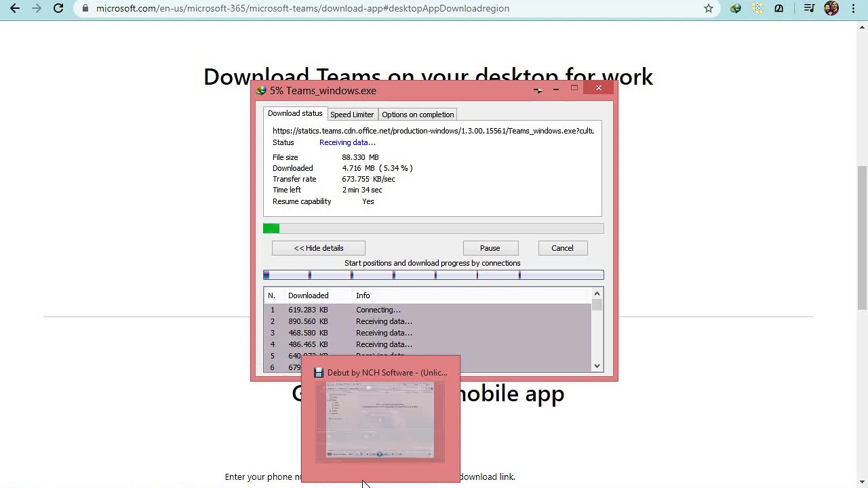Click the browser page scrollbar down arrow
Image resolution: width=868 pixels, height=488 pixels.
[863, 482]
